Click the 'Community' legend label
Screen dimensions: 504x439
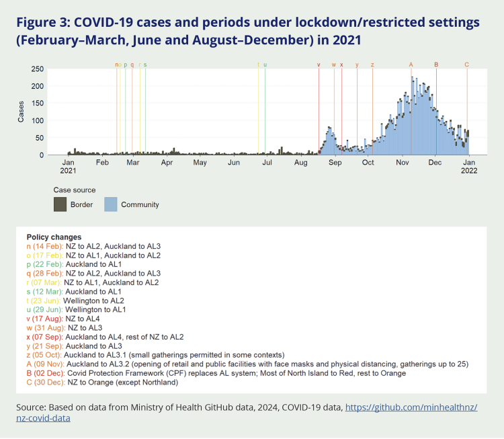(140, 204)
